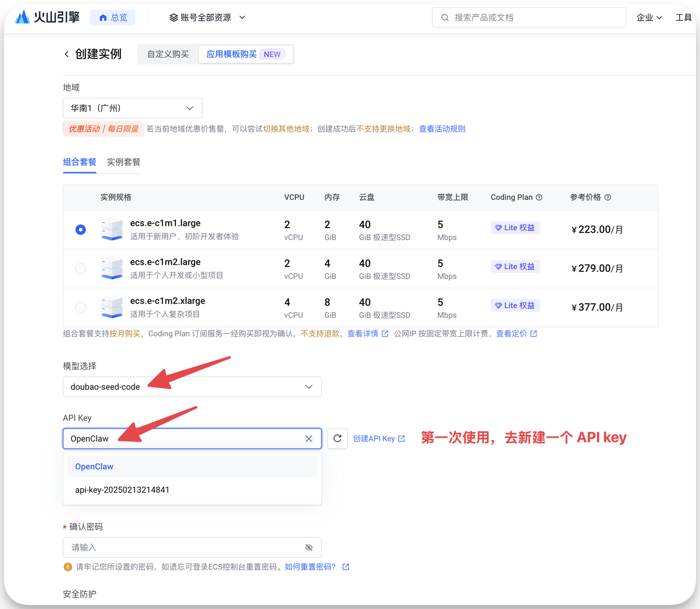Switch to the 自定义购买 tab
Screen dimensions: 700x609
pyautogui.click(x=168, y=54)
